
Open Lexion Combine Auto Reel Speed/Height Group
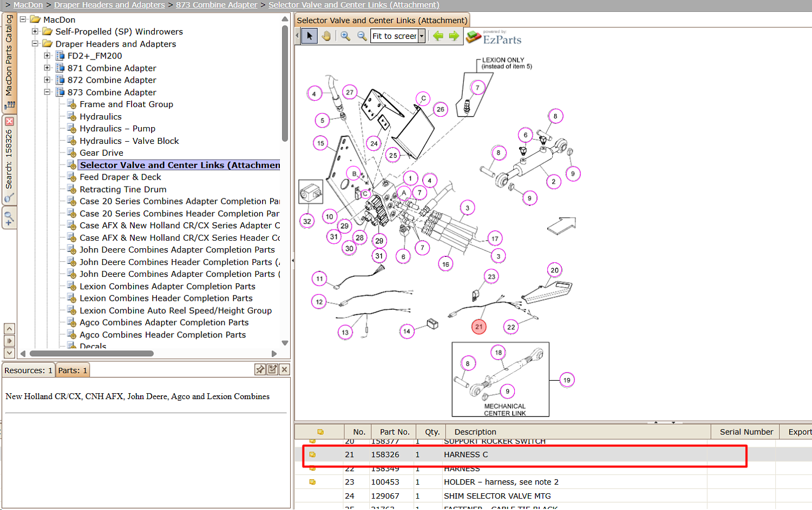coord(175,310)
